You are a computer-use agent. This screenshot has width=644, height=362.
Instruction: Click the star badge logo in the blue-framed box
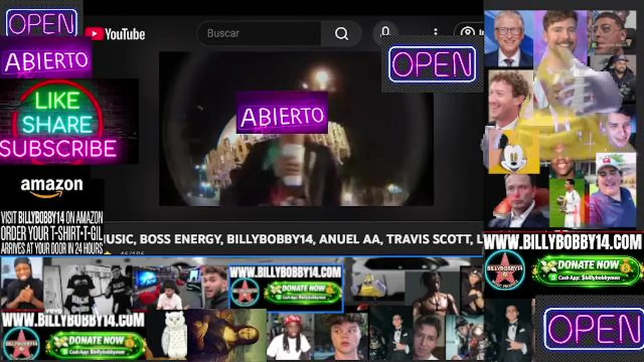[x=245, y=293]
